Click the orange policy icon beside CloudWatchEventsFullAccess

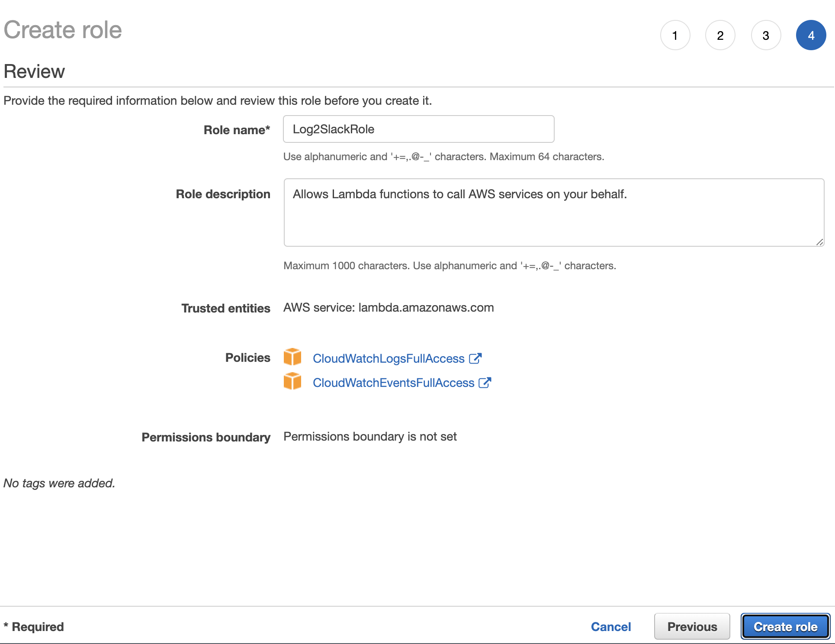[x=292, y=381]
